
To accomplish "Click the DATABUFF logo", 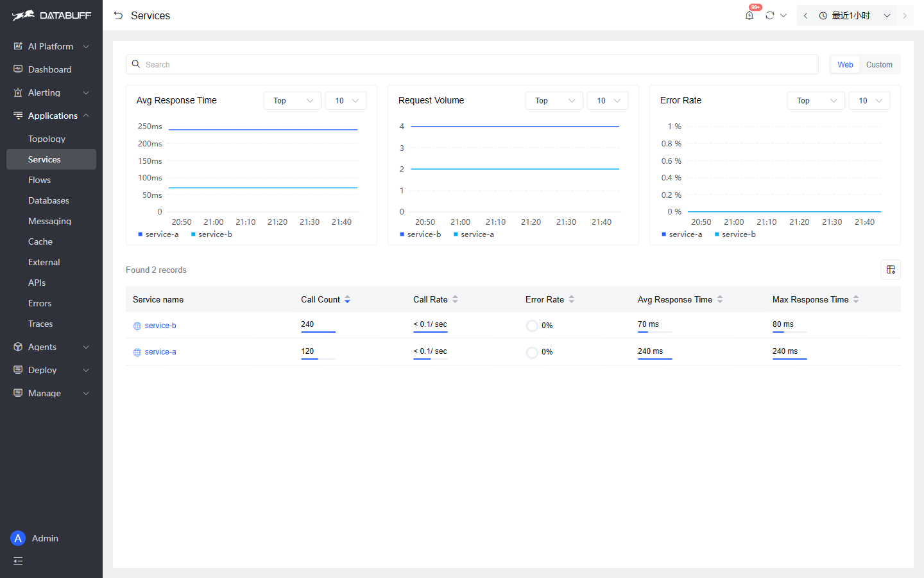I will [51, 15].
